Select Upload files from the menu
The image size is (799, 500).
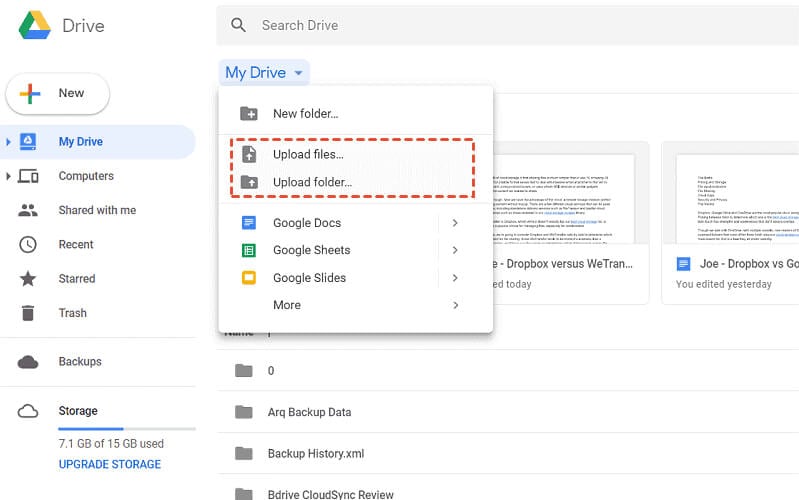click(308, 154)
